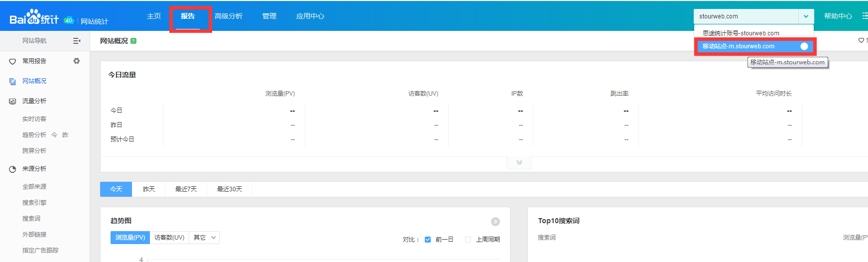The height and width of the screenshot is (262, 868).
Task: Uncheck the 前一日 comparison checkbox
Action: click(428, 240)
